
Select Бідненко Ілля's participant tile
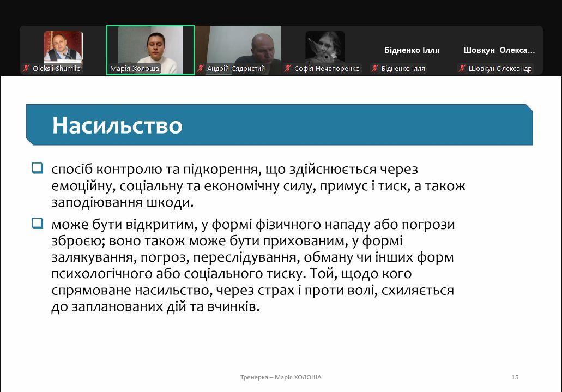412,50
